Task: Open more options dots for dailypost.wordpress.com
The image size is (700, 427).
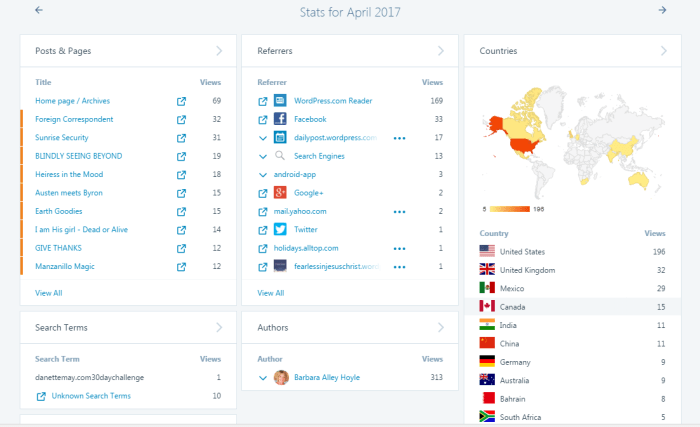Action: pos(400,138)
